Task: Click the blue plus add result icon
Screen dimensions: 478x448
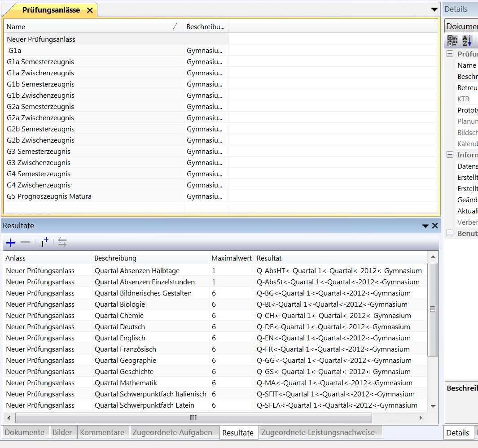Action: [x=10, y=243]
